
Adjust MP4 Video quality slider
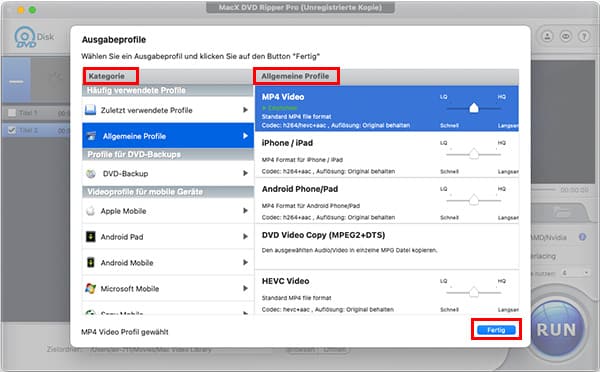[474, 108]
